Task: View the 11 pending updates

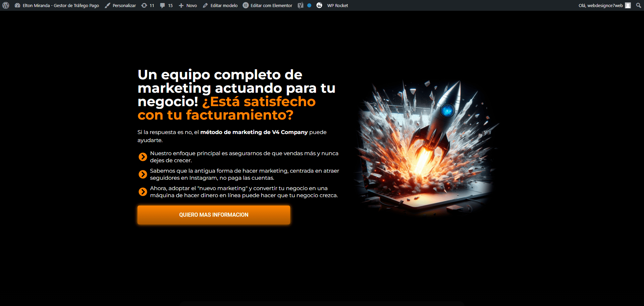Action: point(148,5)
